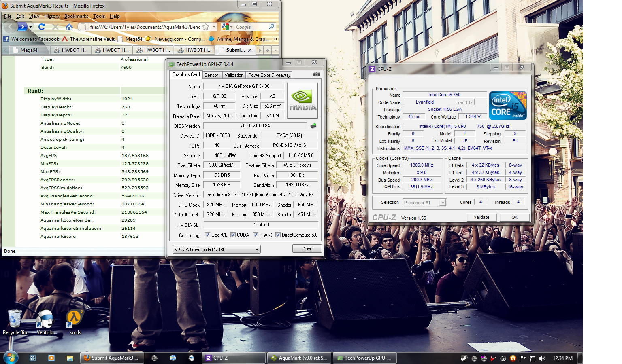622x364 pixels.
Task: Select the AvgFPS value 187.653168
Action: pyautogui.click(x=135, y=156)
